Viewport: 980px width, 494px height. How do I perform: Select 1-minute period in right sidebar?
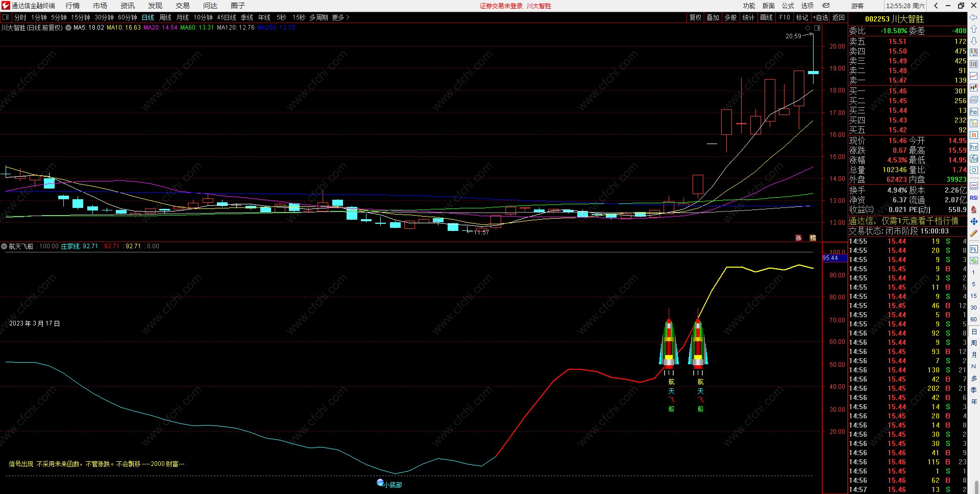coord(973,272)
